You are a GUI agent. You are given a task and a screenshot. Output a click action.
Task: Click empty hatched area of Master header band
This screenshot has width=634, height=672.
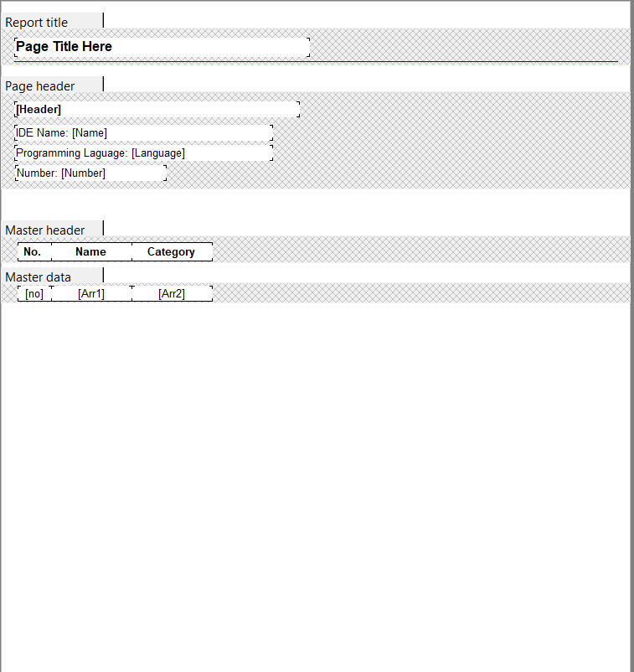(x=419, y=249)
